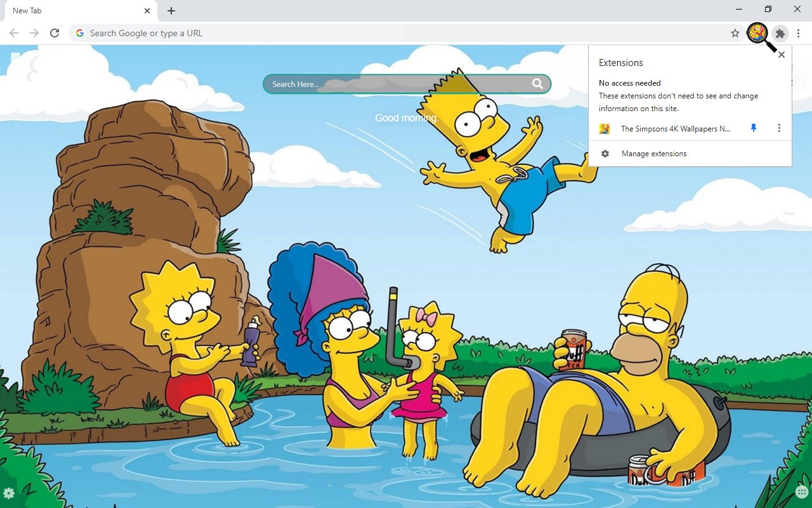Click the Good morning greeting text
The height and width of the screenshot is (508, 812).
pos(407,118)
